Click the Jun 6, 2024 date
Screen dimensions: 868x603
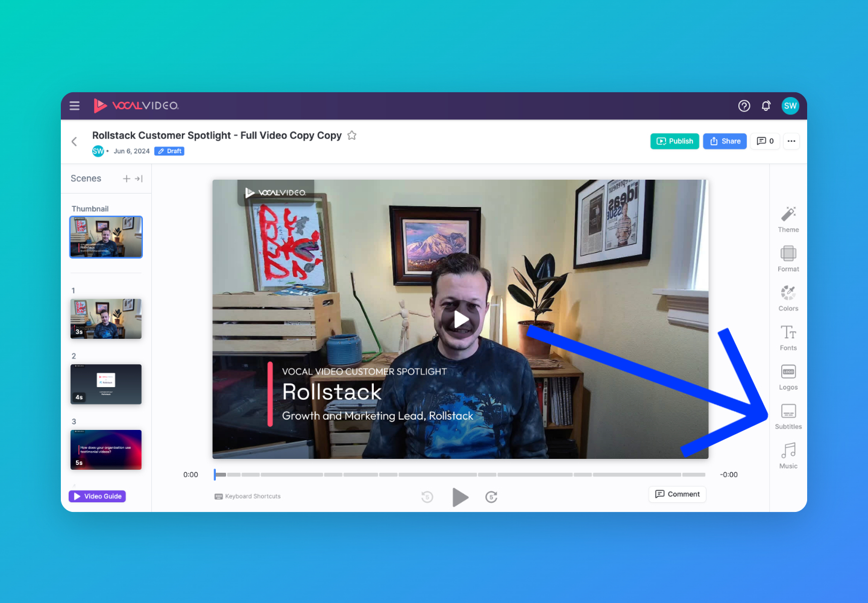click(131, 151)
